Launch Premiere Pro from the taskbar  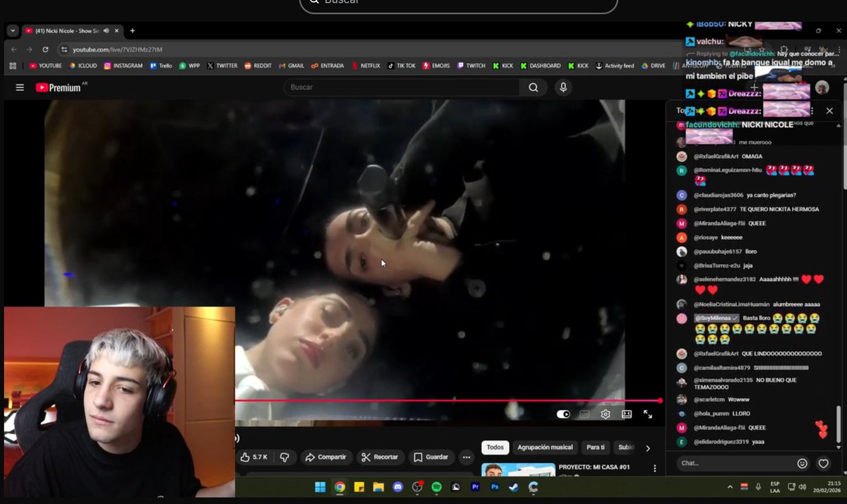pyautogui.click(x=475, y=487)
